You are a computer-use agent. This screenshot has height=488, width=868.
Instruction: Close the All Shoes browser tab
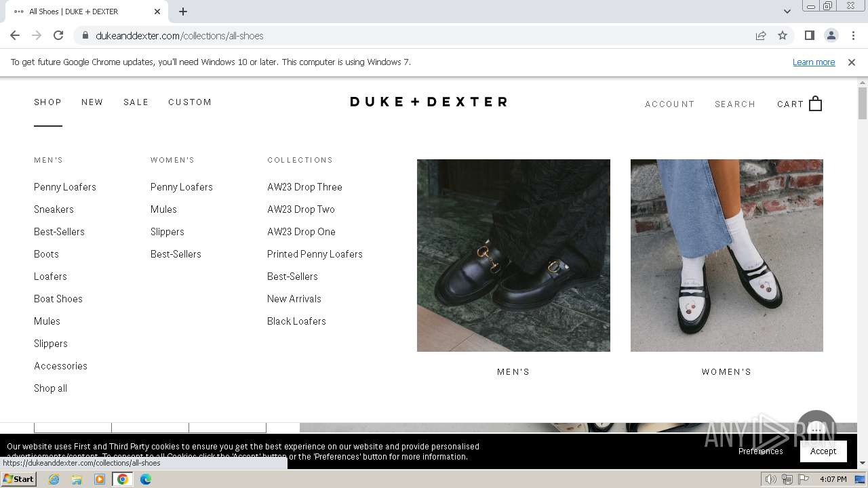pyautogui.click(x=157, y=11)
